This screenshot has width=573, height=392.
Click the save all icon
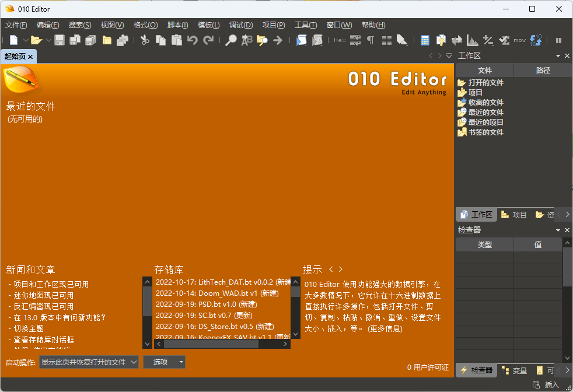click(90, 40)
